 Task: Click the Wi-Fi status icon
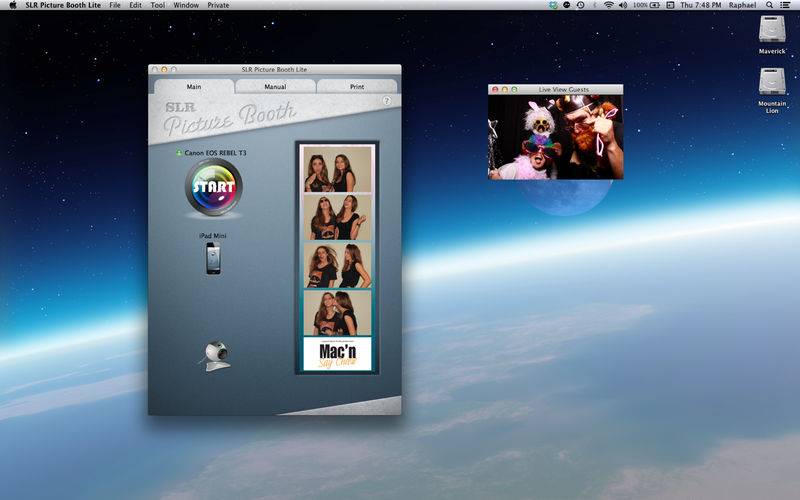pos(609,5)
